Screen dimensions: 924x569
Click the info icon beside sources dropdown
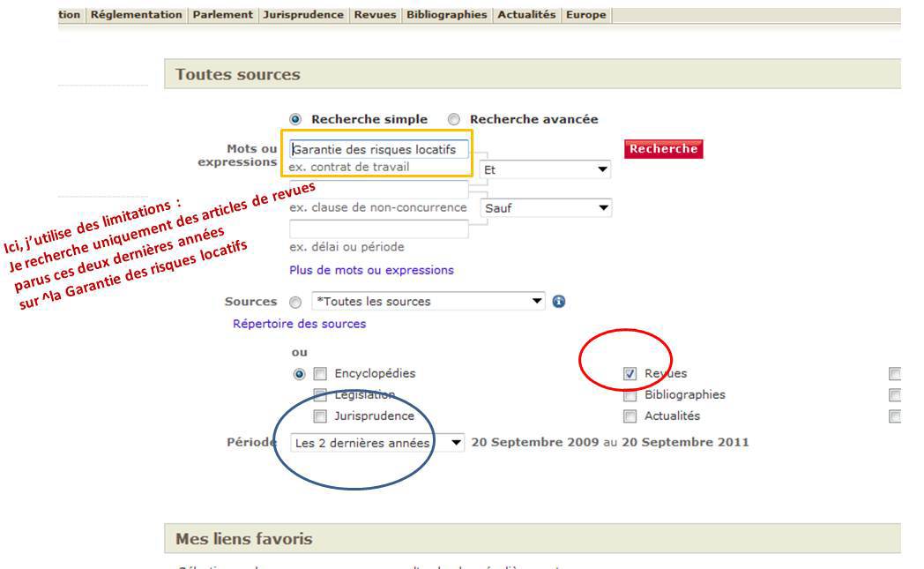point(558,302)
